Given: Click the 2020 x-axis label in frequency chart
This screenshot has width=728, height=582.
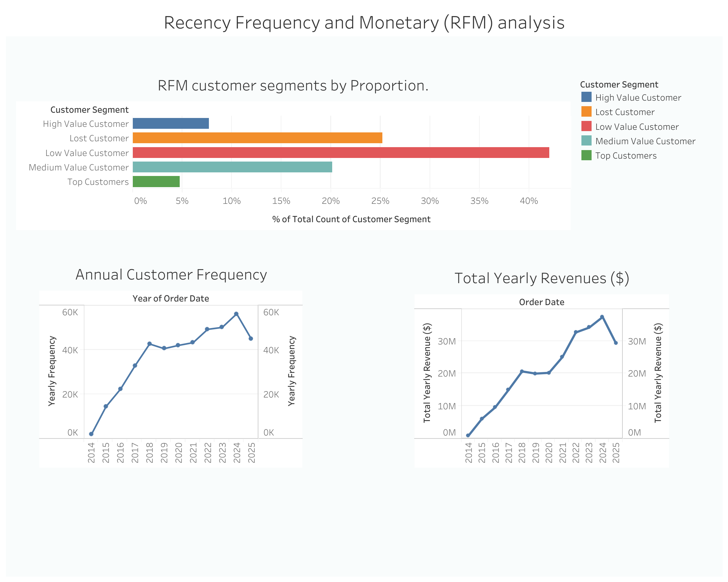Looking at the screenshot, I should click(178, 453).
